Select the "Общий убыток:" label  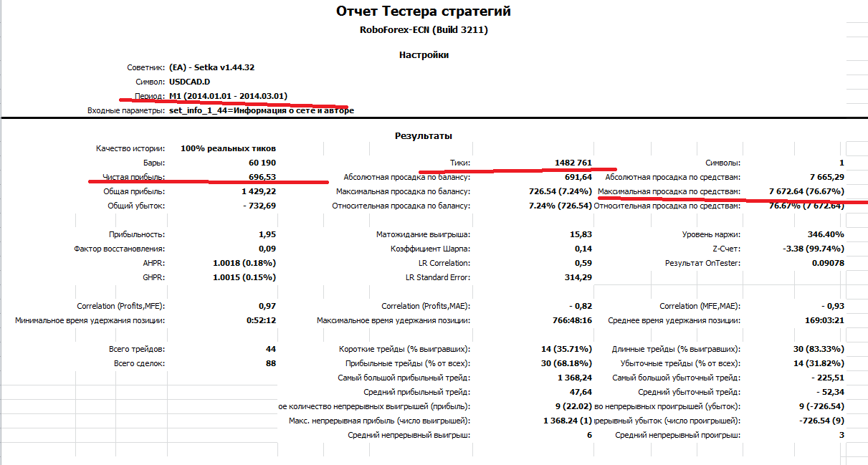[136, 206]
